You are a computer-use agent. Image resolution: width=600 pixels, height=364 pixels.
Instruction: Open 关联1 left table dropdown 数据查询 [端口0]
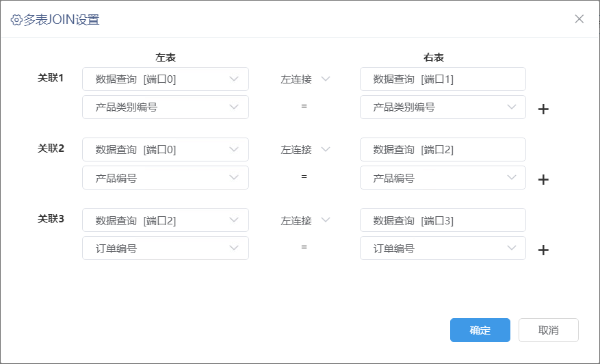pyautogui.click(x=166, y=79)
